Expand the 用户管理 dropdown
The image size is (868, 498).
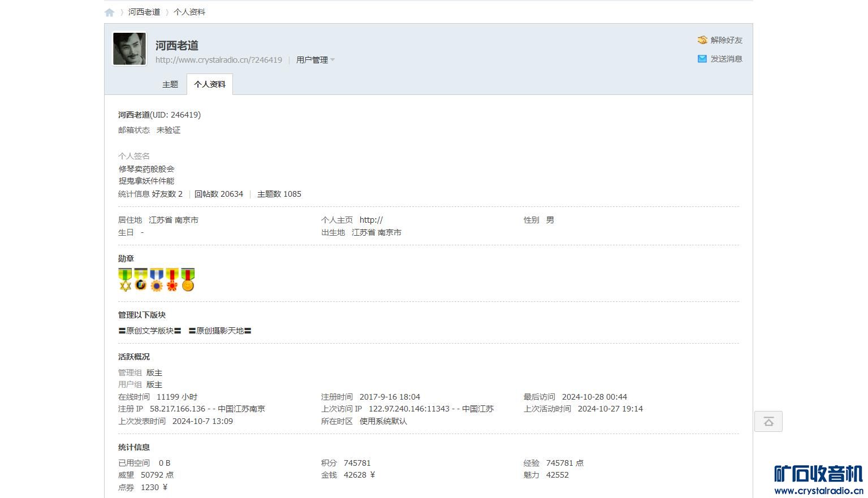[x=316, y=60]
